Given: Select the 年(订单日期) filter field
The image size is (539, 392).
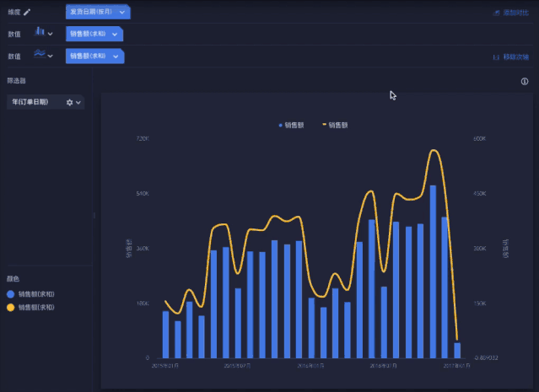Looking at the screenshot, I should pyautogui.click(x=30, y=102).
